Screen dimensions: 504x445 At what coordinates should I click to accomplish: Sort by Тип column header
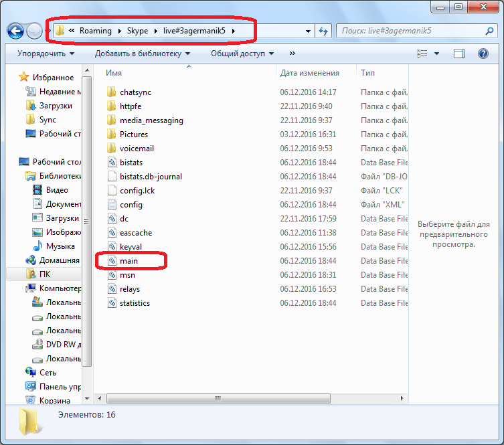[367, 73]
